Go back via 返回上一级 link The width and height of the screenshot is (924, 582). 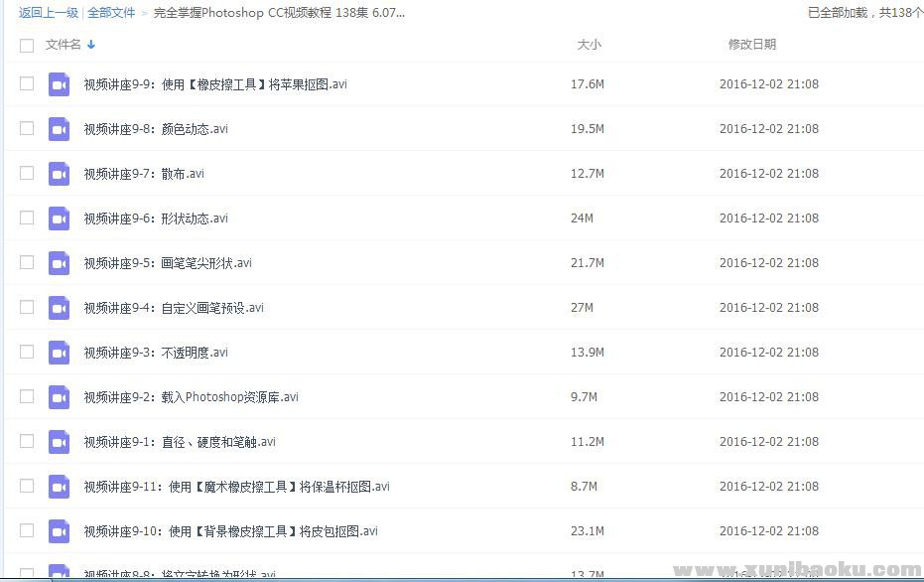[x=49, y=13]
